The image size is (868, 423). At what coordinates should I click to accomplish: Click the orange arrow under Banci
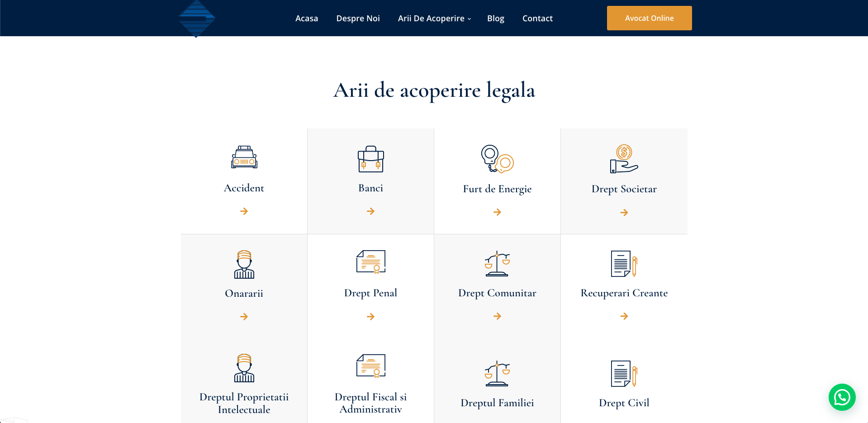point(370,211)
